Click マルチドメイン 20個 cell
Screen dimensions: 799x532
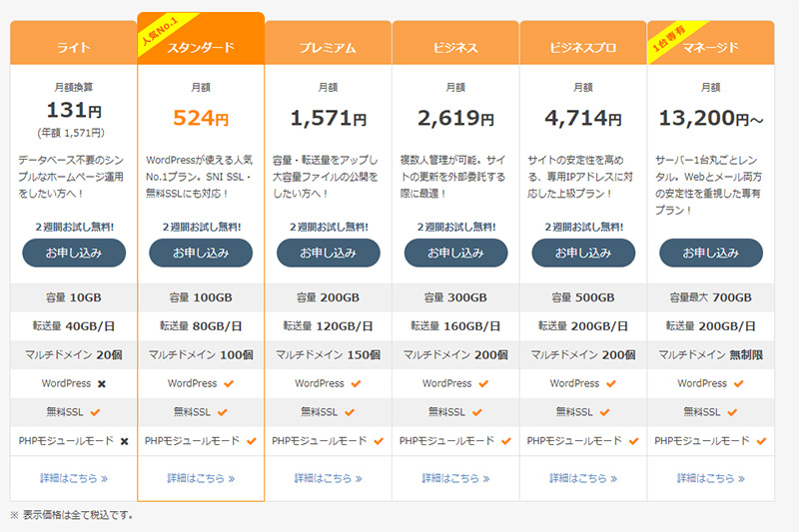click(x=73, y=355)
